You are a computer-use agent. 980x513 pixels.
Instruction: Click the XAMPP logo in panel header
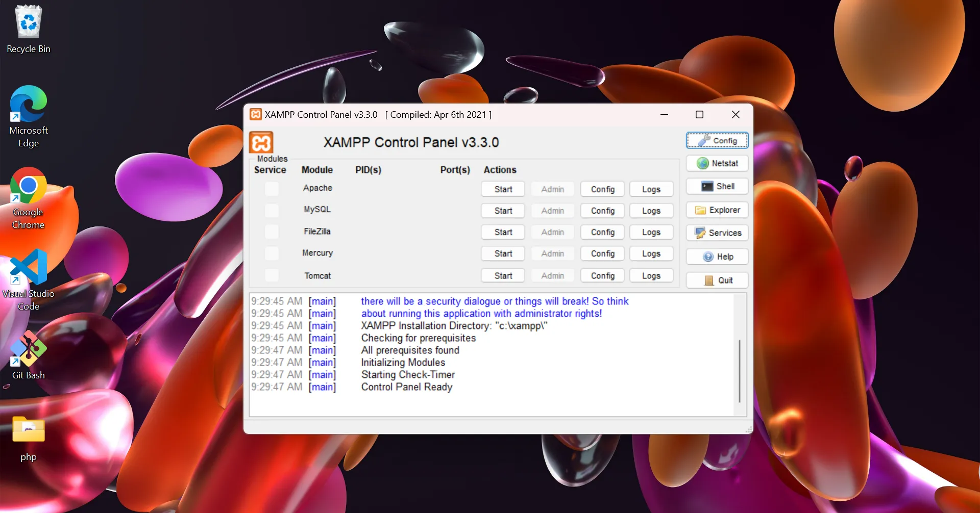tap(261, 142)
